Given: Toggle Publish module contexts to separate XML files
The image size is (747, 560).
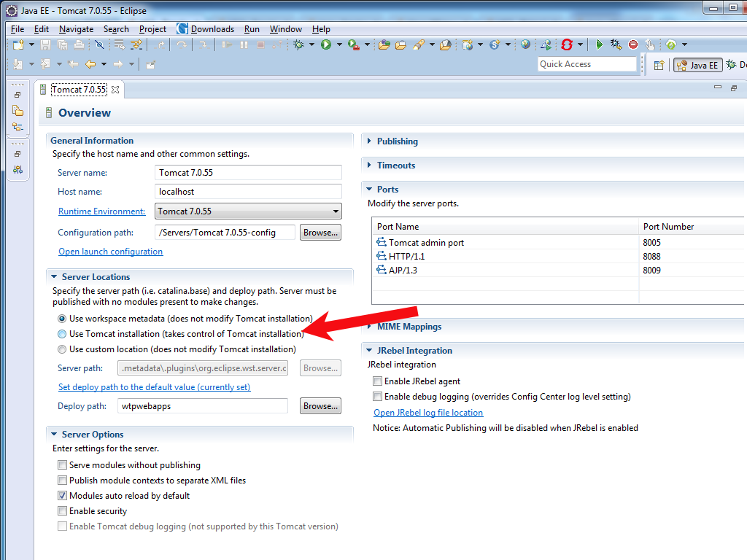Looking at the screenshot, I should 62,480.
